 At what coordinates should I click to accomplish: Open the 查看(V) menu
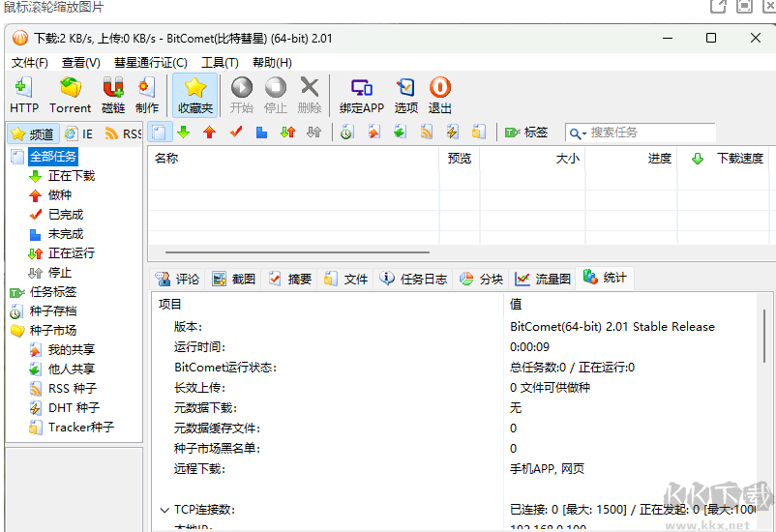coord(80,63)
